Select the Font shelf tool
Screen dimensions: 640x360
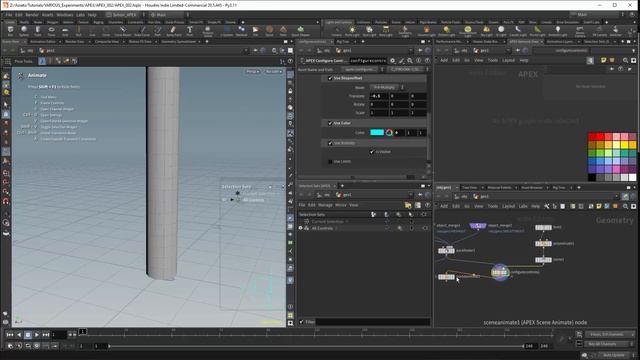click(x=190, y=31)
